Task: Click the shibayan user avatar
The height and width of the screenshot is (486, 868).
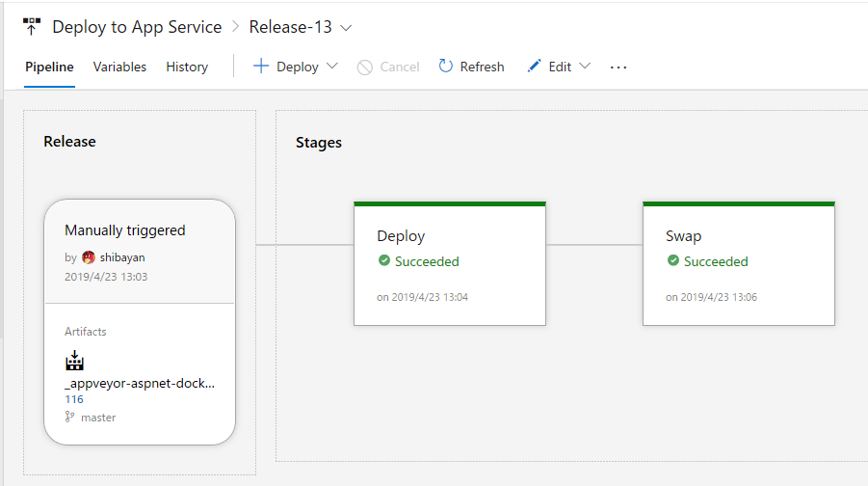Action: click(x=89, y=257)
